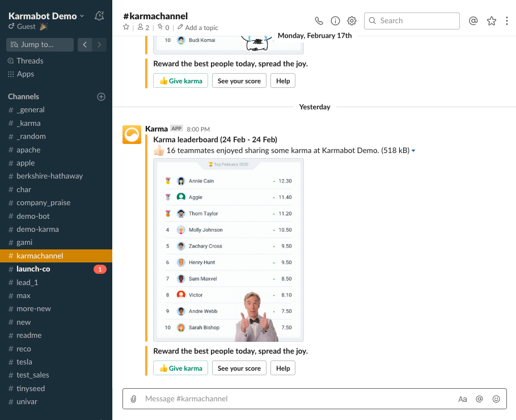Open univar channel

[x=56, y=402]
